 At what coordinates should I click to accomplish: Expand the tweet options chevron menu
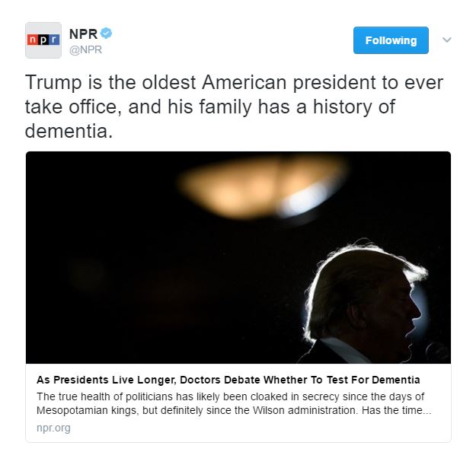pos(447,40)
